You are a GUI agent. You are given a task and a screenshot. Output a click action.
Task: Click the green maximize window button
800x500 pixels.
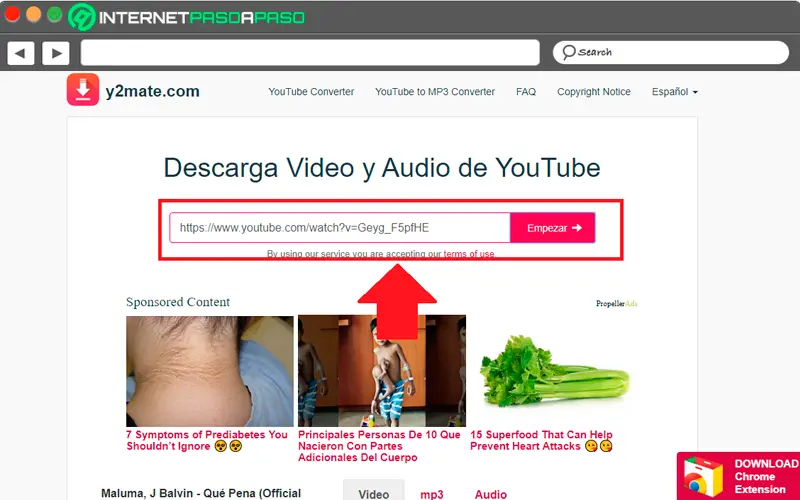(55, 14)
